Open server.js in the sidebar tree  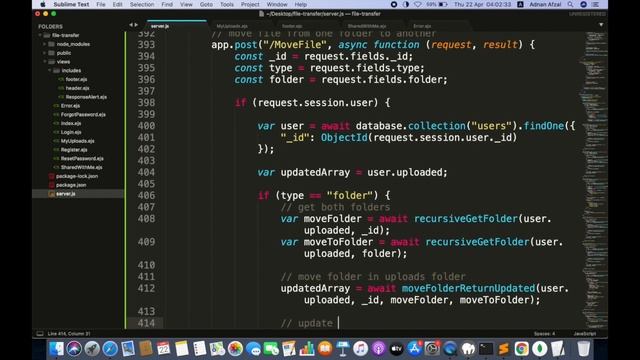tap(66, 194)
